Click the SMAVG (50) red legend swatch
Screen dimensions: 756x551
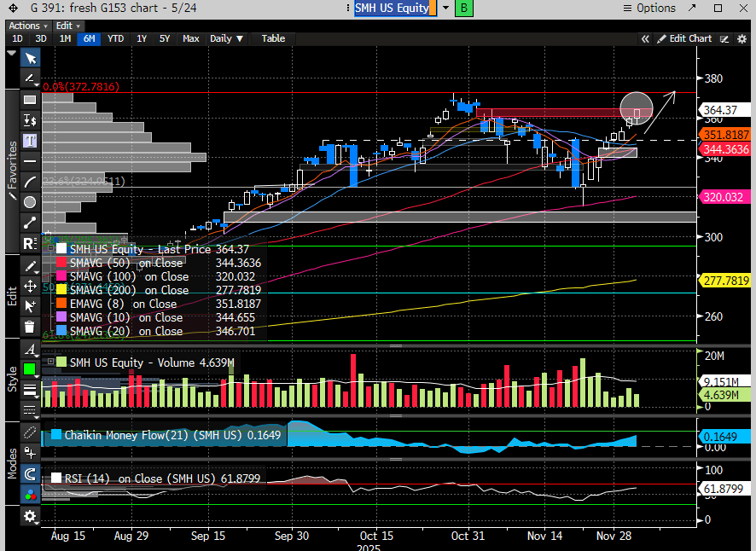point(61,263)
